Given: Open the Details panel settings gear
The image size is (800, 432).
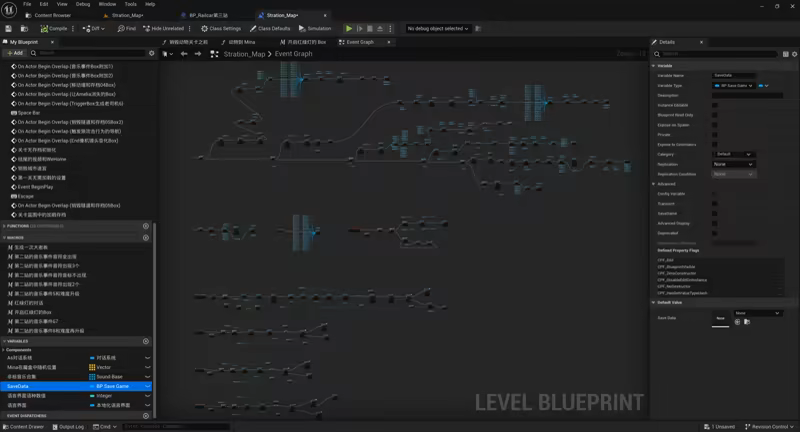Looking at the screenshot, I should 794,54.
